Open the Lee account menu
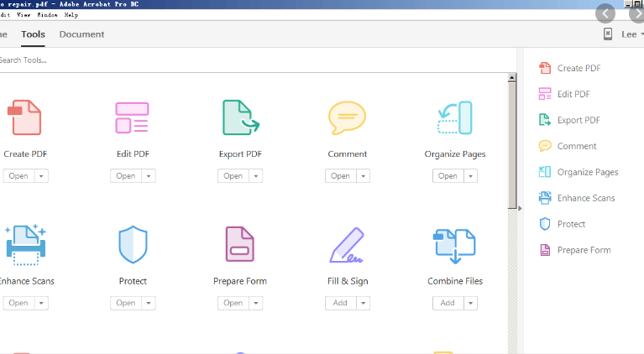This screenshot has height=354, width=644. point(632,34)
